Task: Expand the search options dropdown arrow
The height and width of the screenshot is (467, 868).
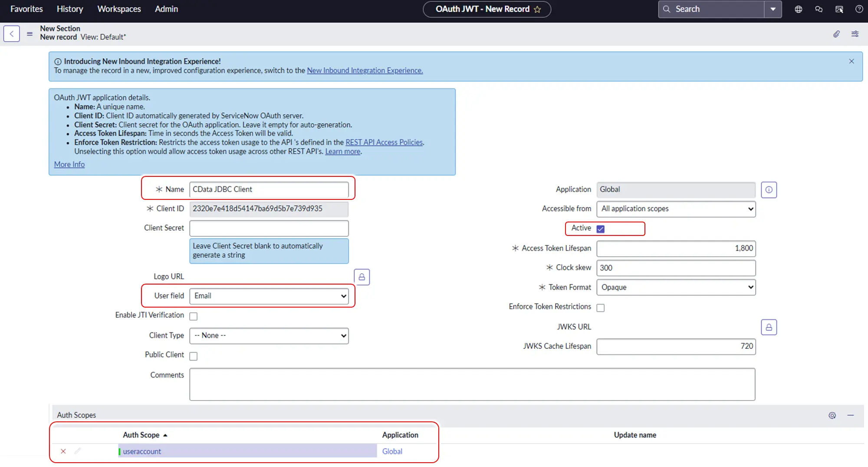Action: coord(773,9)
